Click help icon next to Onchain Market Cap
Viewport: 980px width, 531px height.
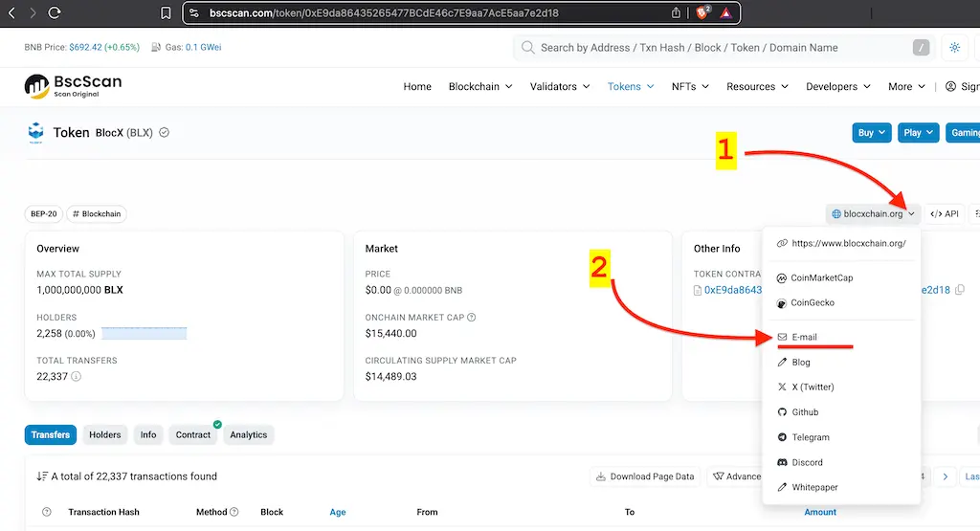[471, 318]
